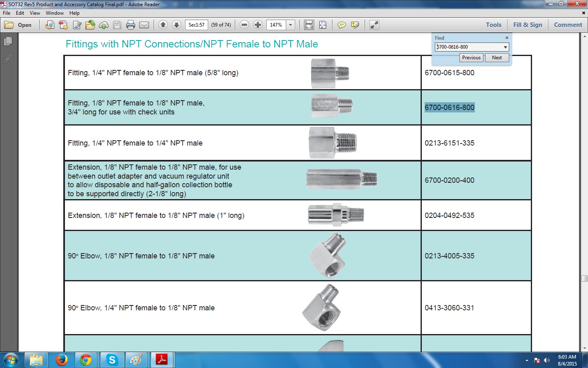Viewport: 588px width, 368px height.
Task: Click part number 0213-4005-335
Action: [x=450, y=256]
